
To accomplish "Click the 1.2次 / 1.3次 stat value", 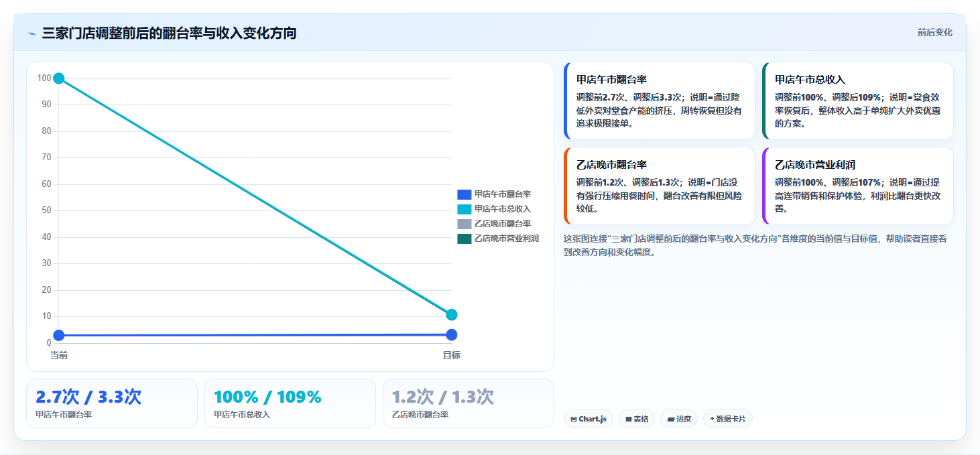I will click(x=443, y=397).
